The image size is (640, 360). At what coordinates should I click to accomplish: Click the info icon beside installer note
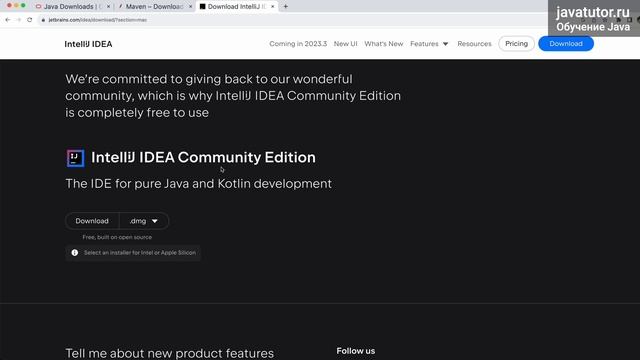point(75,253)
